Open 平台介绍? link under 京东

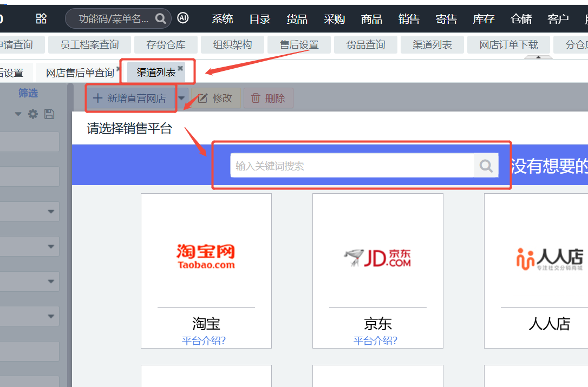(x=375, y=340)
